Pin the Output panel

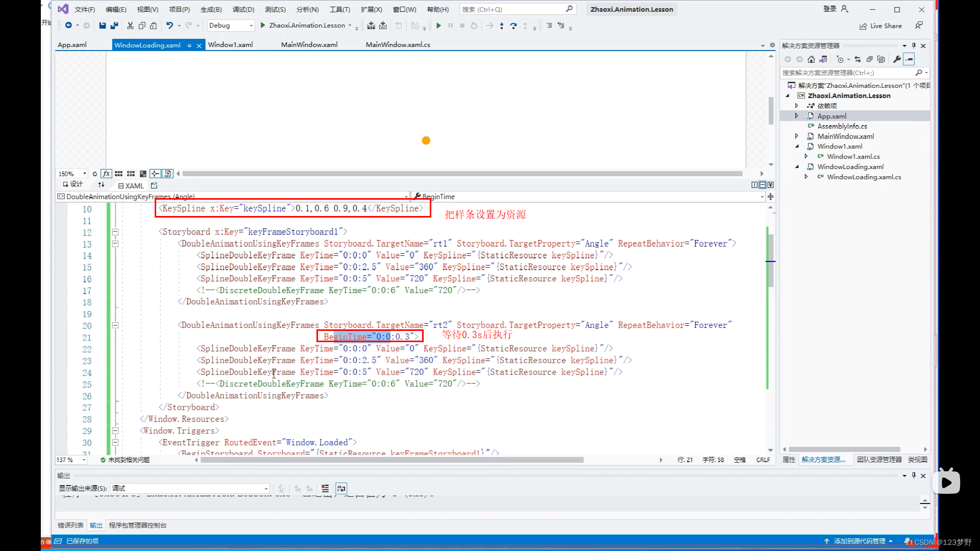[x=914, y=475]
